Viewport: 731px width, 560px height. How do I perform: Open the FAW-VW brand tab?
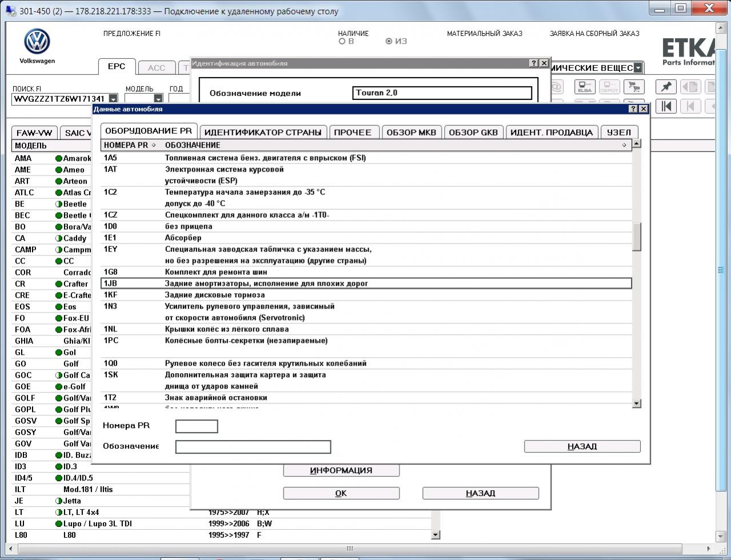click(x=34, y=133)
